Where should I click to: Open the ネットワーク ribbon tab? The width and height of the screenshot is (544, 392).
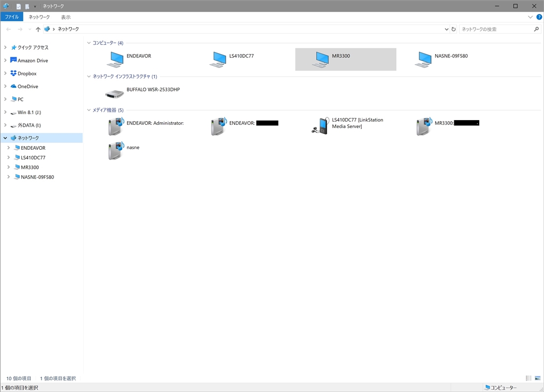[x=39, y=17]
